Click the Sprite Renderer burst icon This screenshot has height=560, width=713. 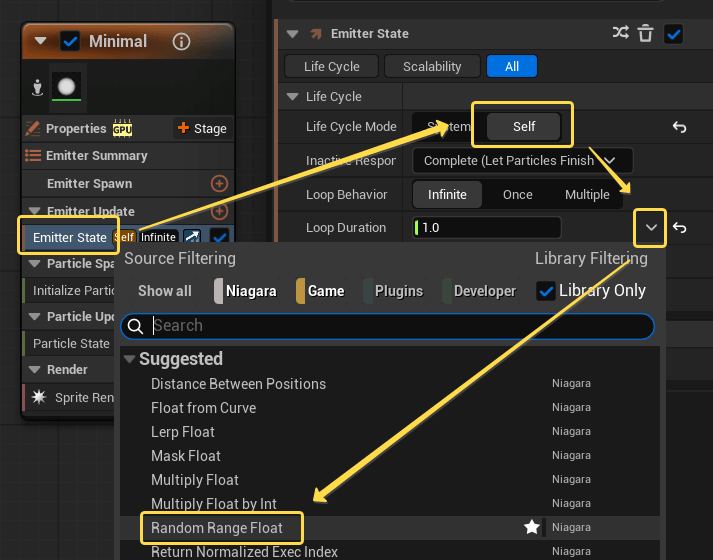pyautogui.click(x=39, y=397)
